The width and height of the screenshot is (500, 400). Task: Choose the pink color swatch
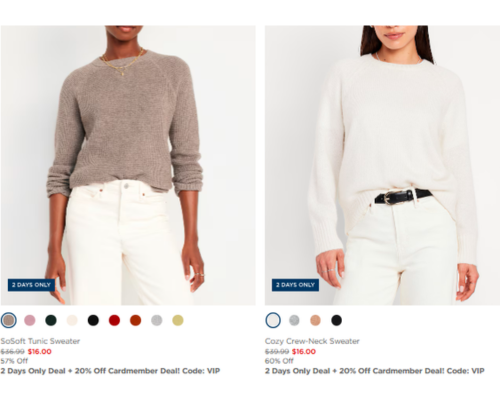coord(30,320)
